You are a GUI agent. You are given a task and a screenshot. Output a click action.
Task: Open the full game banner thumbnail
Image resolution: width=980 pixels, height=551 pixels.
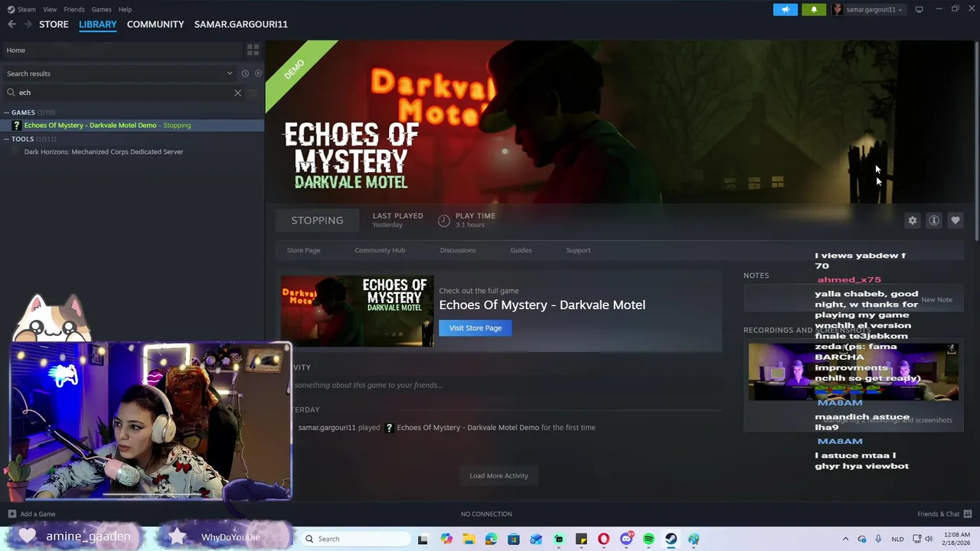[357, 311]
